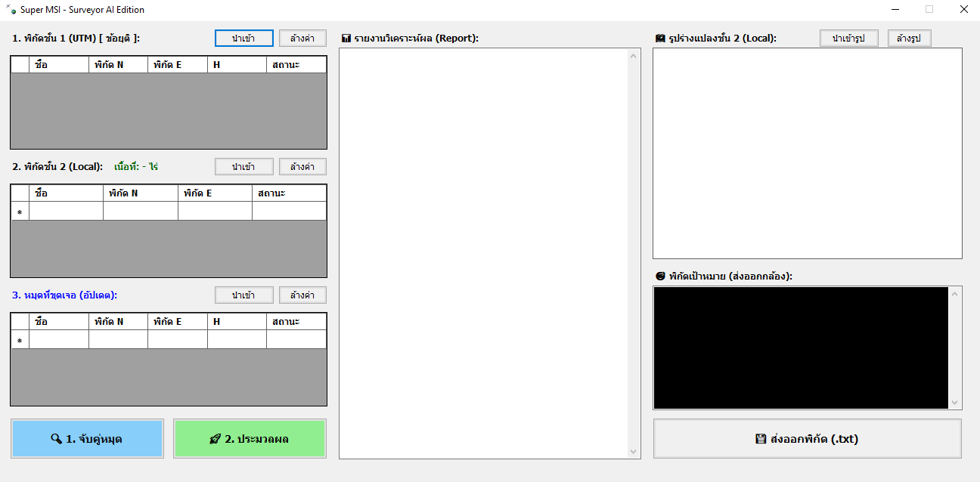Image resolution: width=980 pixels, height=482 pixels.
Task: Click the up arrow of the พิกัดเป้าหมาย scrollbar
Action: pyautogui.click(x=955, y=294)
